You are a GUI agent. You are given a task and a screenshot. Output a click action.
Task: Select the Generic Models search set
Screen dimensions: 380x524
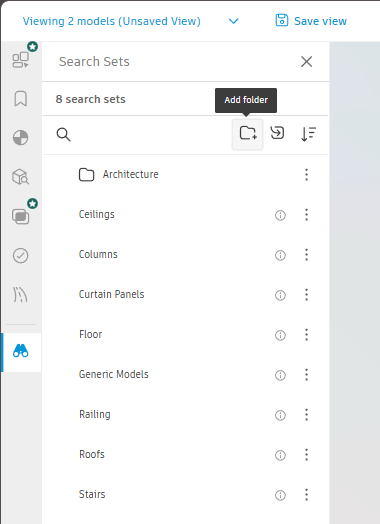(114, 374)
